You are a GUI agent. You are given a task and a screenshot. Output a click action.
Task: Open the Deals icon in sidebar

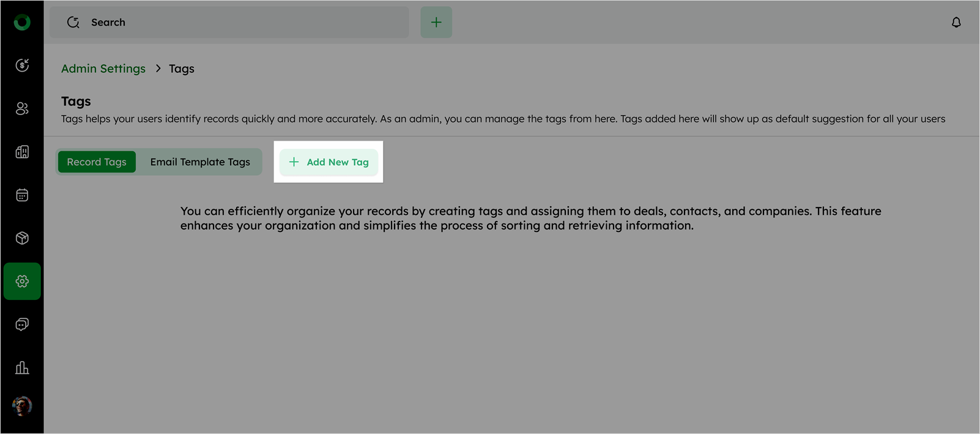tap(22, 65)
